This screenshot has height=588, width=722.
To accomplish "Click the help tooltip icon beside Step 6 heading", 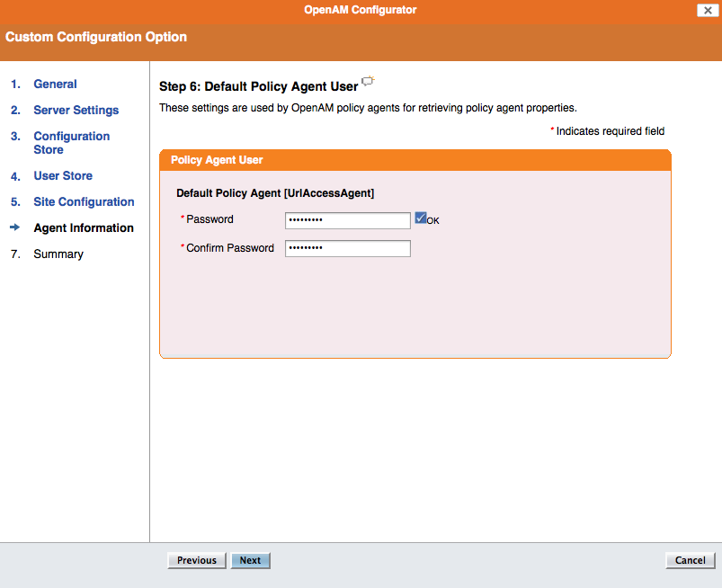I will coord(368,81).
